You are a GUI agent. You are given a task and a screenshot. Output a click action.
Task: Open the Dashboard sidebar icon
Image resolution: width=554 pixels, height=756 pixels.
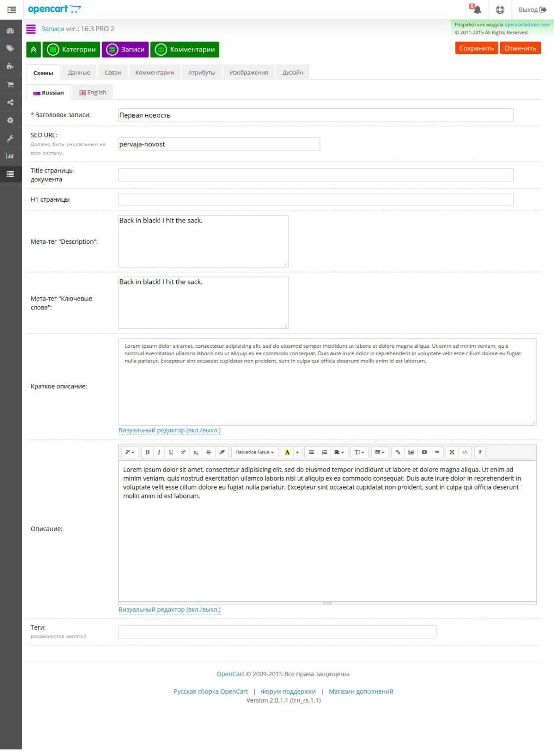(10, 31)
